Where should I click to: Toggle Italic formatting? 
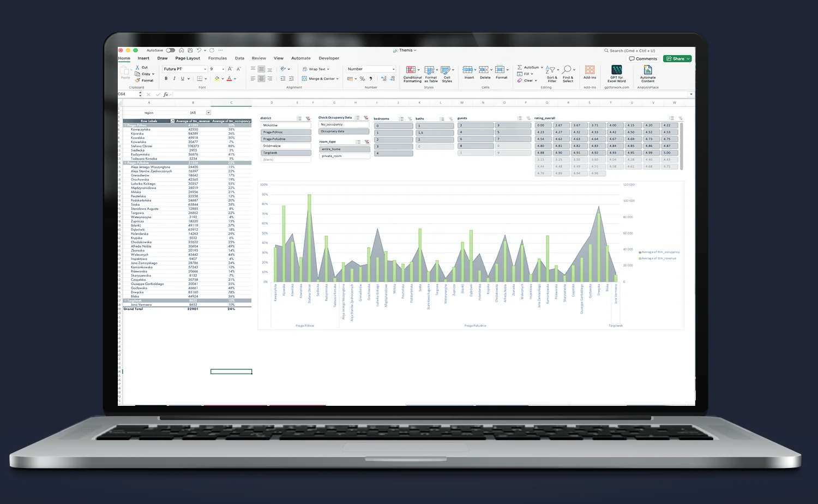click(x=175, y=79)
